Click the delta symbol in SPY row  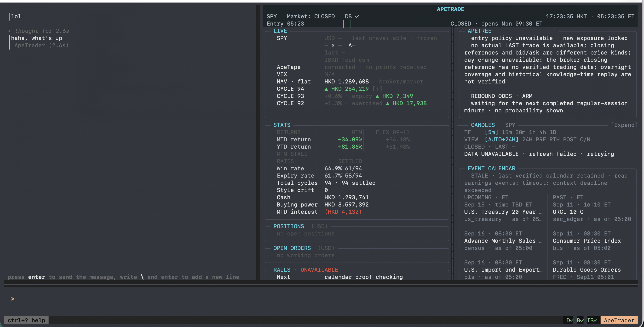pyautogui.click(x=350, y=46)
